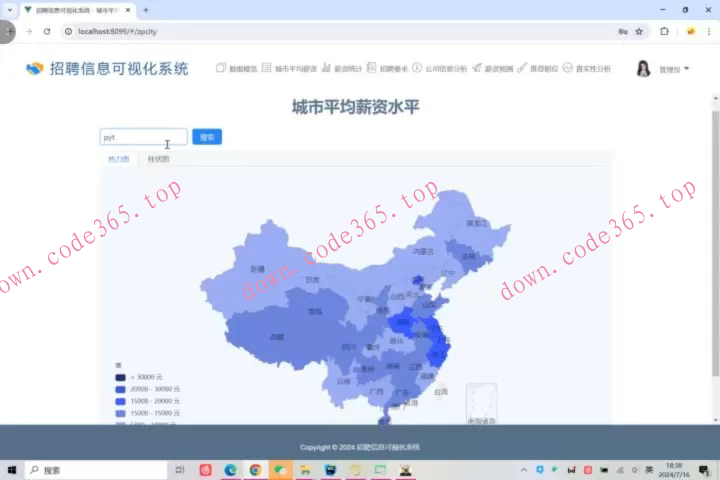
Task: Click 台湾 label on the map
Action: [441, 392]
